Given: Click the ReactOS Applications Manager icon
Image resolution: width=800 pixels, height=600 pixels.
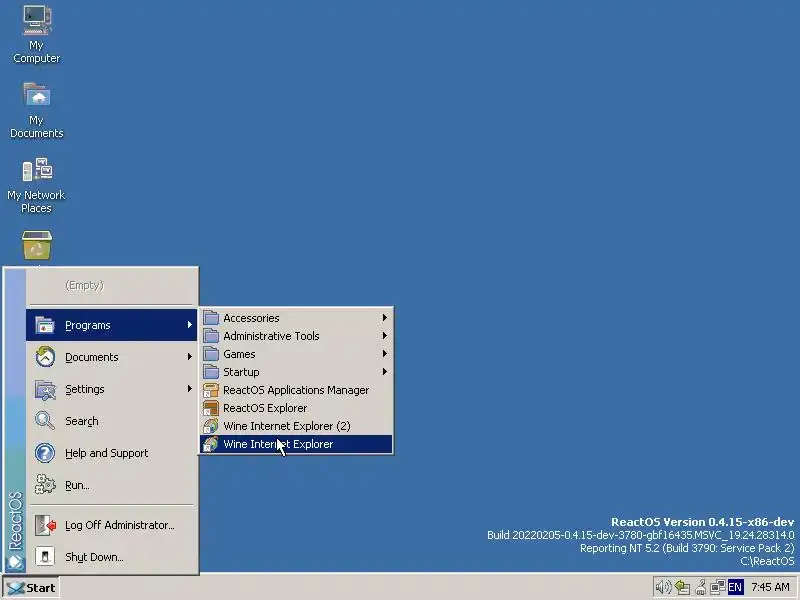Looking at the screenshot, I should point(211,390).
